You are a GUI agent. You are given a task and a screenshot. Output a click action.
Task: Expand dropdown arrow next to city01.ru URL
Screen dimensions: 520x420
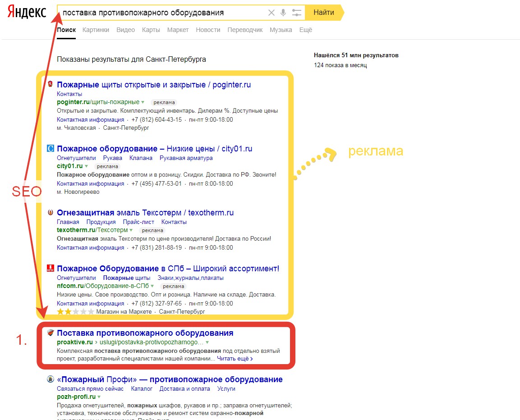click(86, 166)
